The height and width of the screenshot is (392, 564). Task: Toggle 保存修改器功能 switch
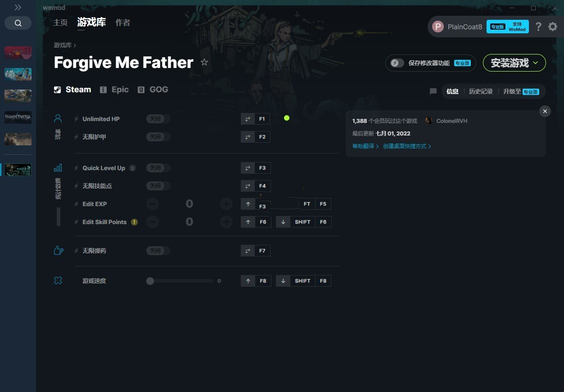(x=397, y=63)
